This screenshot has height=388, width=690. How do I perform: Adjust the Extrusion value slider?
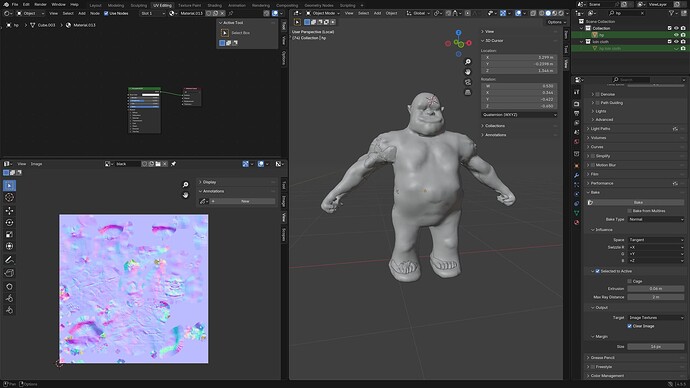[x=656, y=289]
